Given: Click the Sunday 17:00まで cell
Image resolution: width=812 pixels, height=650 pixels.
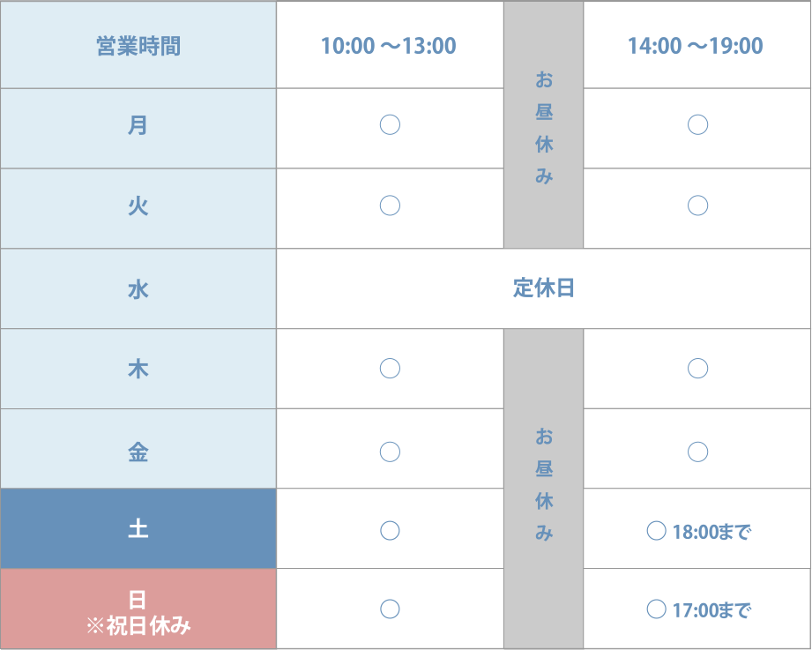Looking at the screenshot, I should pyautogui.click(x=697, y=609).
